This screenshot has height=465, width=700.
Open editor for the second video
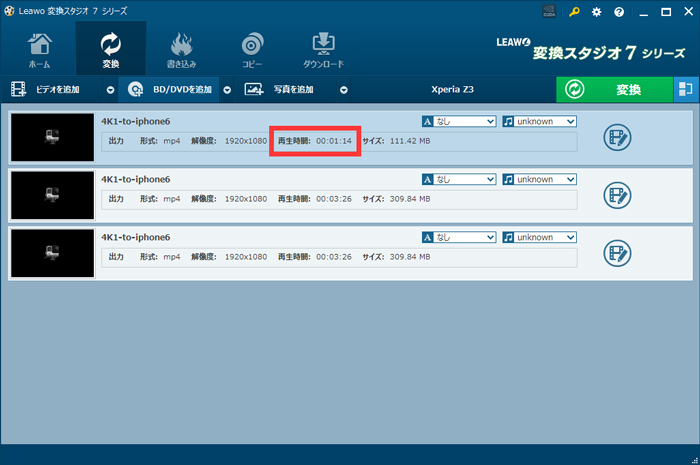click(x=618, y=195)
